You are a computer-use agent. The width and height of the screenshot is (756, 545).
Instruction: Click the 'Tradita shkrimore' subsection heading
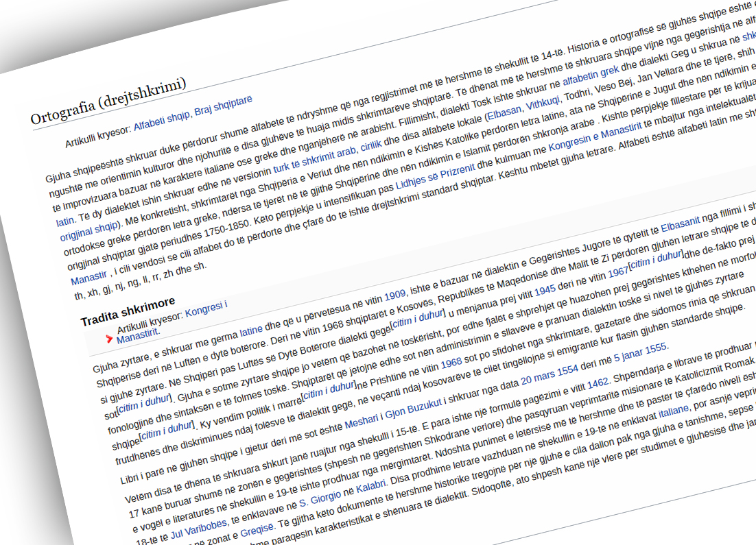tap(128, 311)
